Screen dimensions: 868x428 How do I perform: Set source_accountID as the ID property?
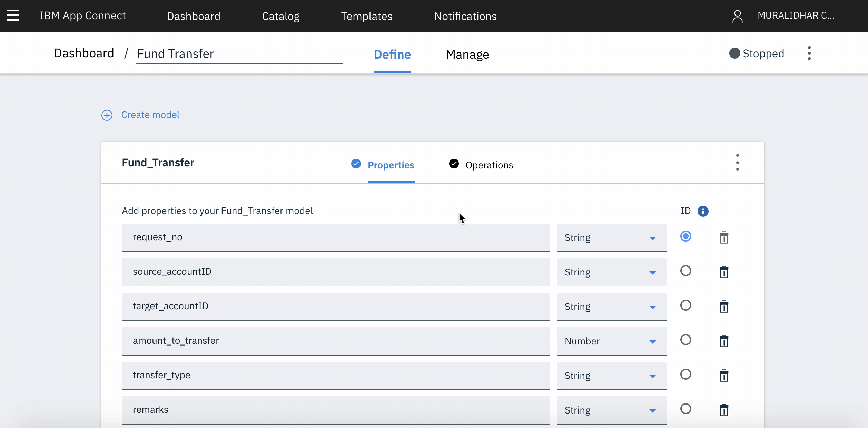685,271
